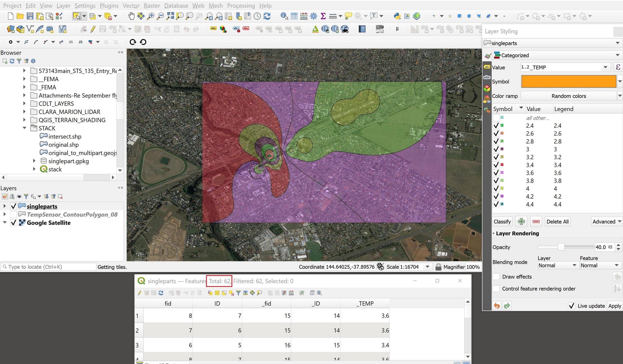The width and height of the screenshot is (623, 364).
Task: Select the Pan Map hand tool
Action: (x=131, y=16)
